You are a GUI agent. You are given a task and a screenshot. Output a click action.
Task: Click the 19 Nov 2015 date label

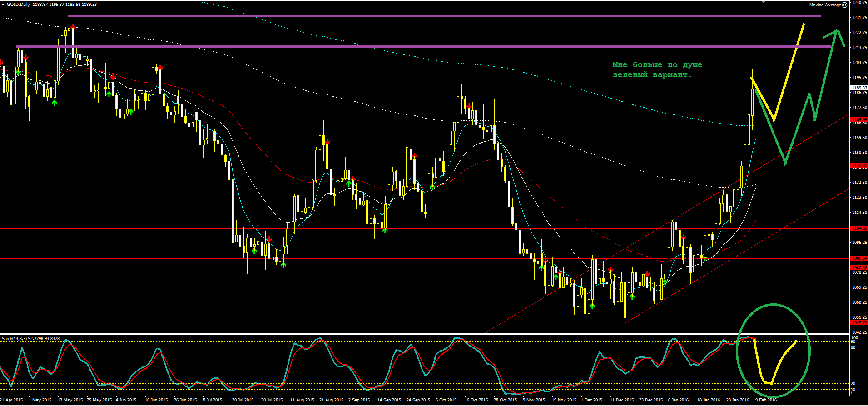564,400
